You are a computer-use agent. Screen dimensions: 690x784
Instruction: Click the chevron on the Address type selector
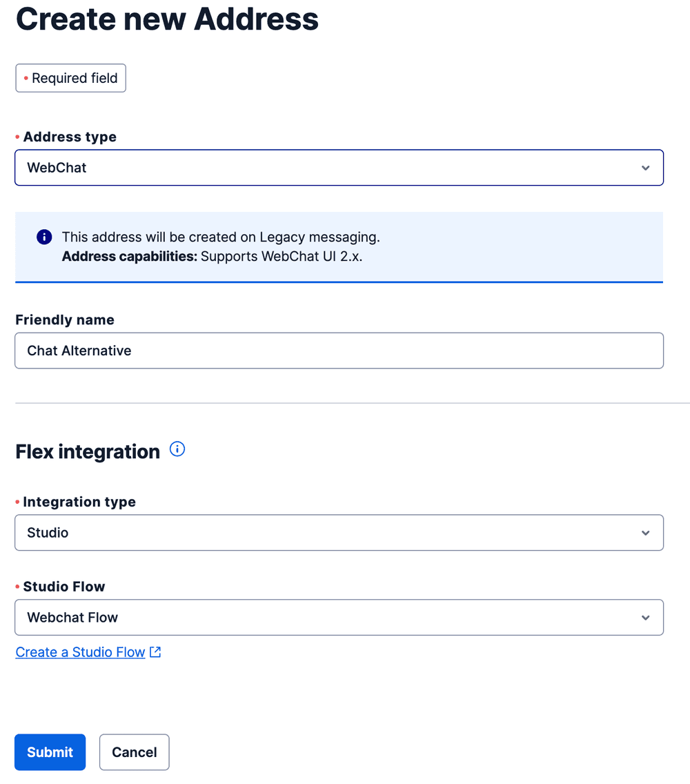[646, 167]
